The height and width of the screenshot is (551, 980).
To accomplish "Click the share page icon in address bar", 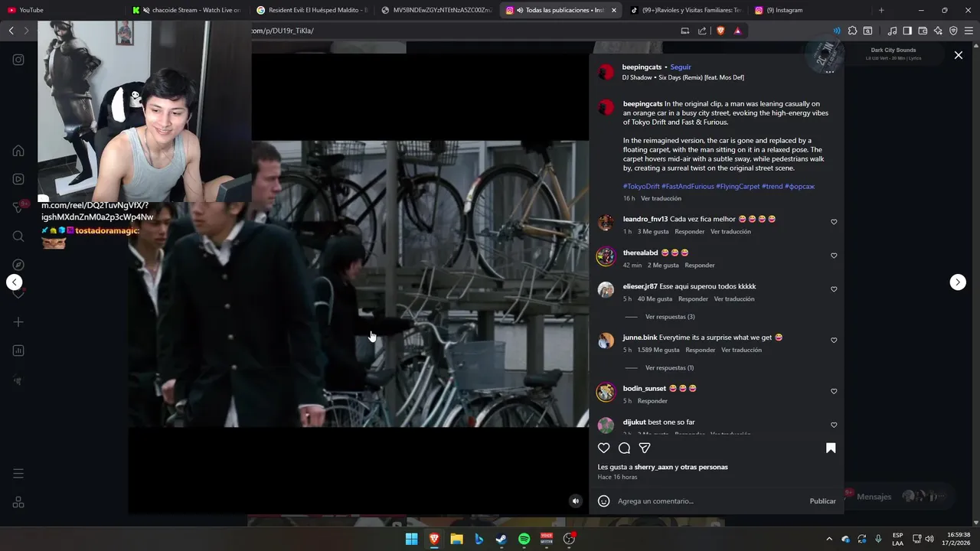I will pyautogui.click(x=702, y=31).
